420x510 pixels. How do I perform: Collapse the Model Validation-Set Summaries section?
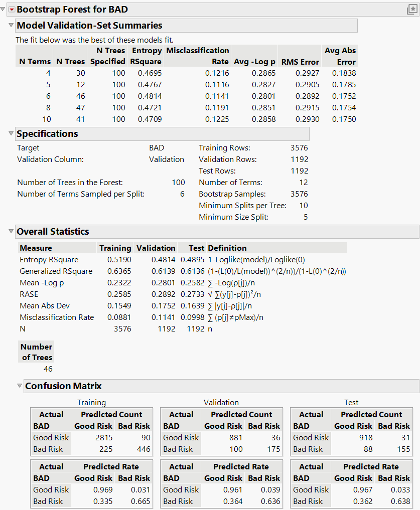pos(11,26)
